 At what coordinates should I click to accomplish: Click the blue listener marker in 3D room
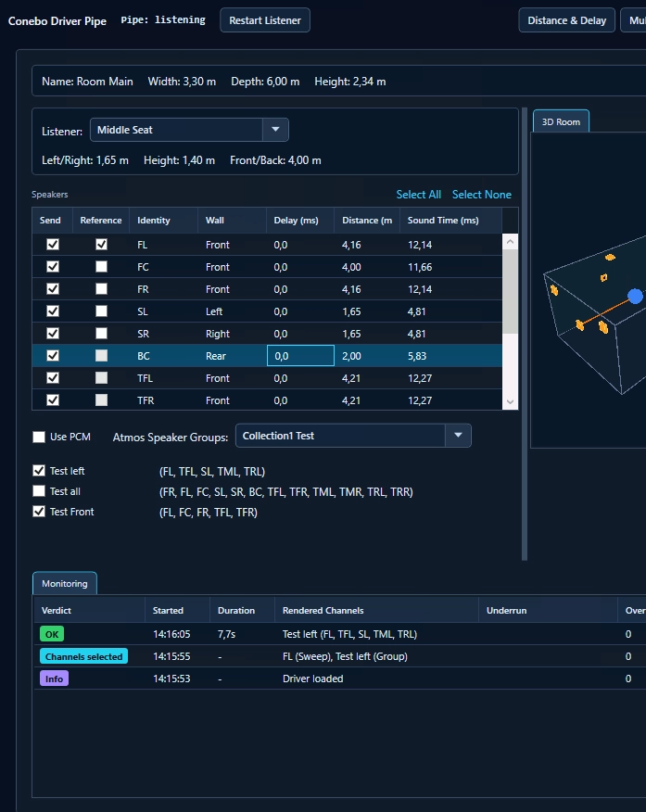point(635,297)
